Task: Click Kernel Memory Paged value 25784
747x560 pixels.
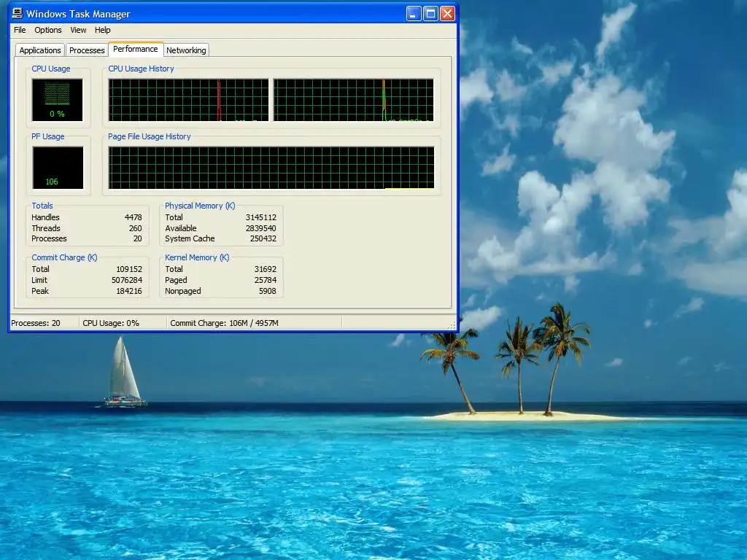Action: point(266,280)
